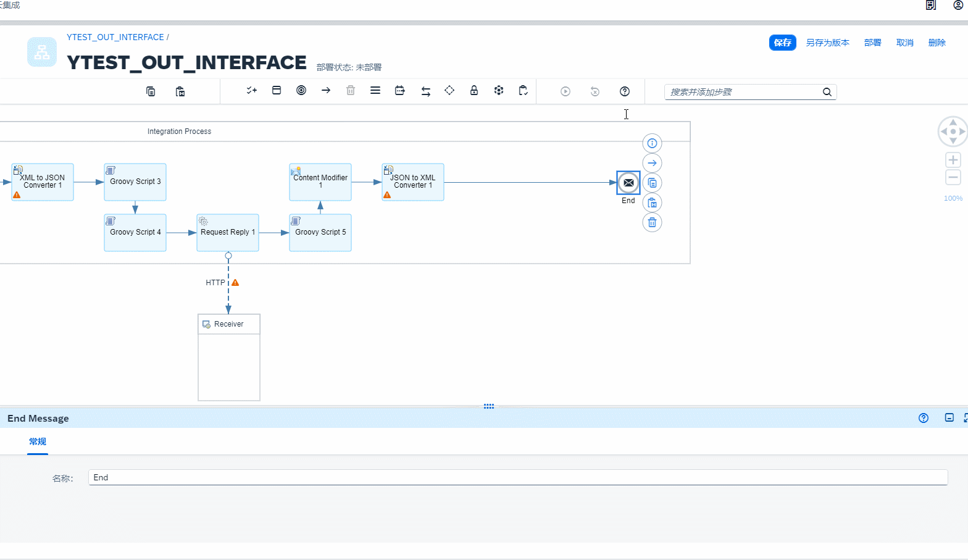Click the 名称 name input field
968x560 pixels.
517,477
